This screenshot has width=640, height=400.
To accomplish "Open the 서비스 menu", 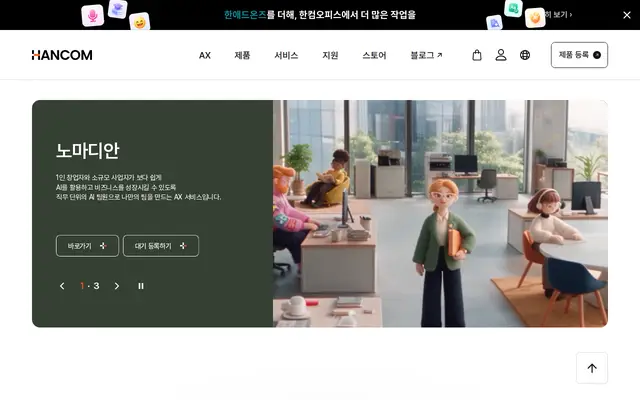I will [286, 55].
